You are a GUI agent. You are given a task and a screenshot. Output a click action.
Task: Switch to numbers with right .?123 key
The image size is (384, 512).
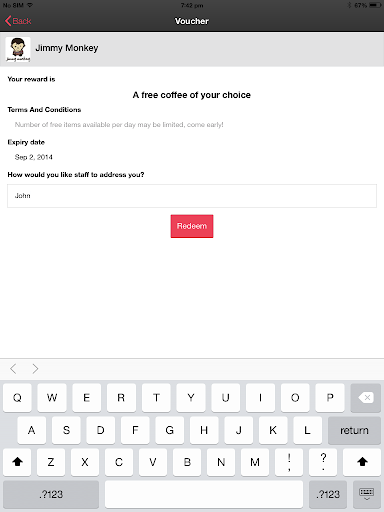pos(328,494)
